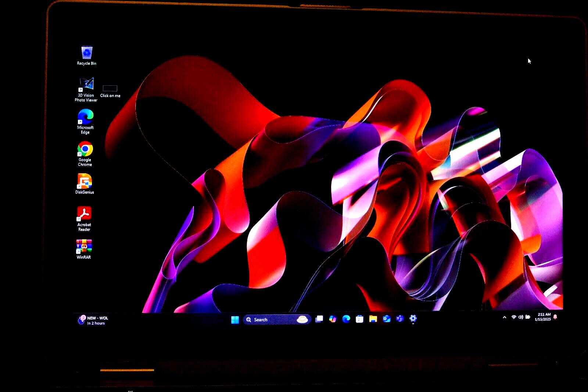Open Settings from the taskbar
The image size is (588, 392).
pyautogui.click(x=413, y=318)
